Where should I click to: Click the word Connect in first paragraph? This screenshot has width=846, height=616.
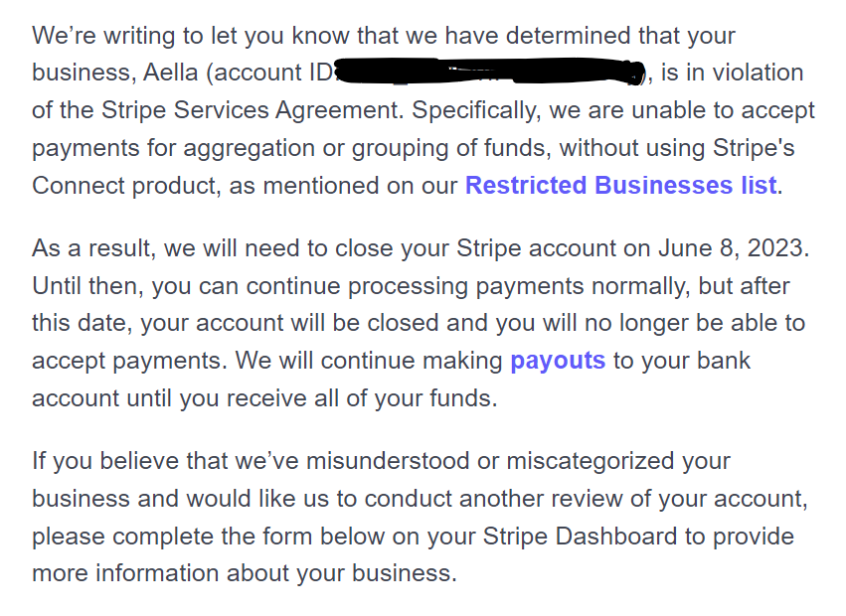[79, 186]
